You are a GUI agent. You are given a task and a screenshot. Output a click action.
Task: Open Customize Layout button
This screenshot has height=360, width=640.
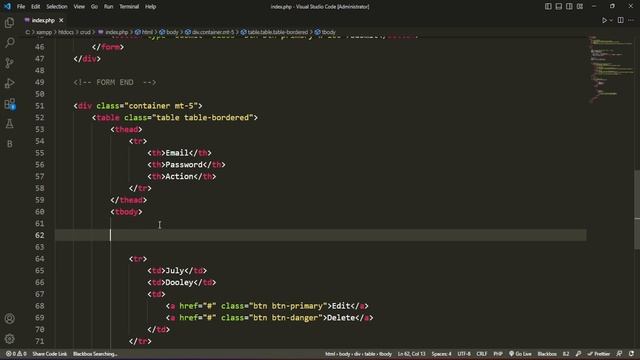coord(580,7)
